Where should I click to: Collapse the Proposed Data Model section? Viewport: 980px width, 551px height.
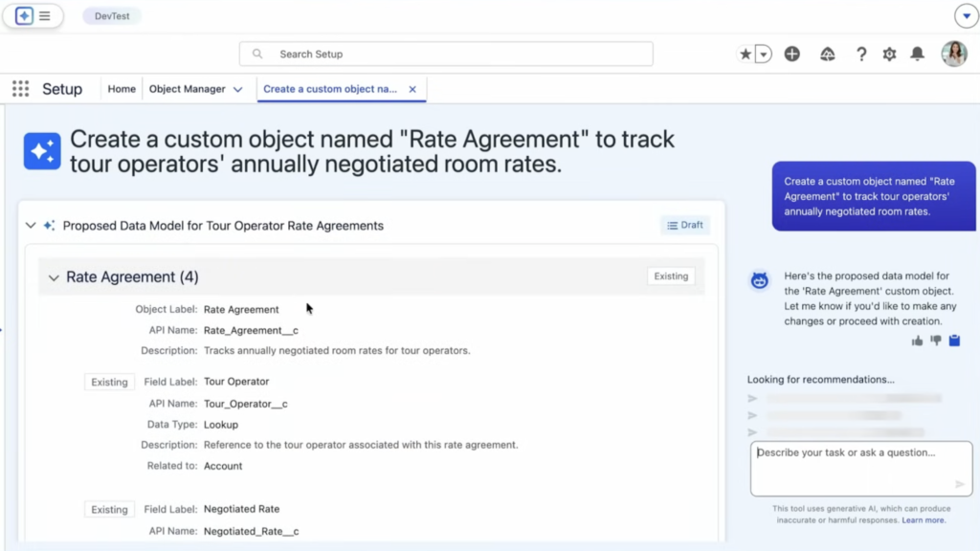click(x=31, y=226)
